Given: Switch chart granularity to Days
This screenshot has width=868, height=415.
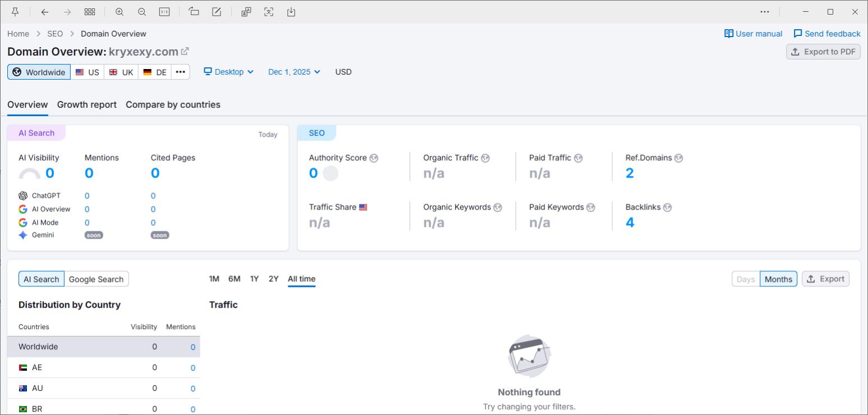Looking at the screenshot, I should tap(746, 279).
